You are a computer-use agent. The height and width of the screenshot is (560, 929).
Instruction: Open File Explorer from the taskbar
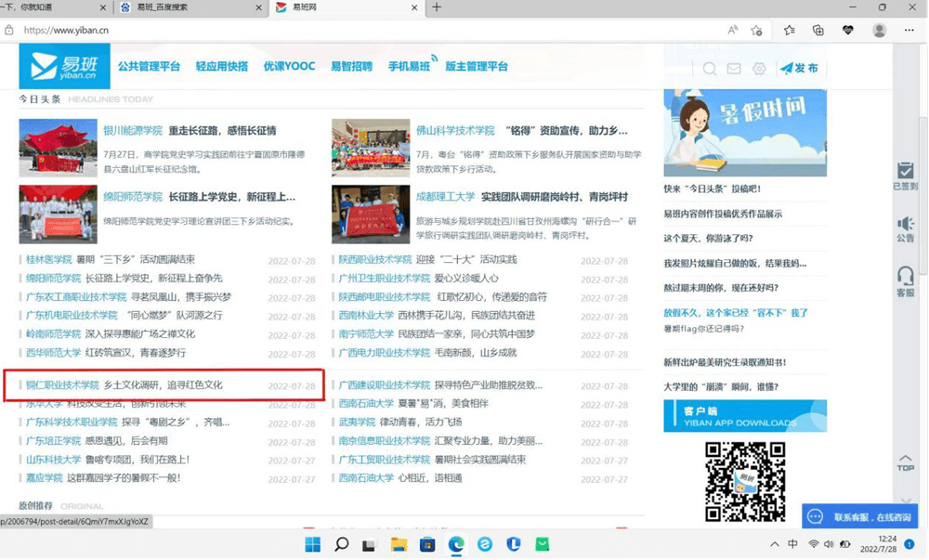tap(399, 544)
